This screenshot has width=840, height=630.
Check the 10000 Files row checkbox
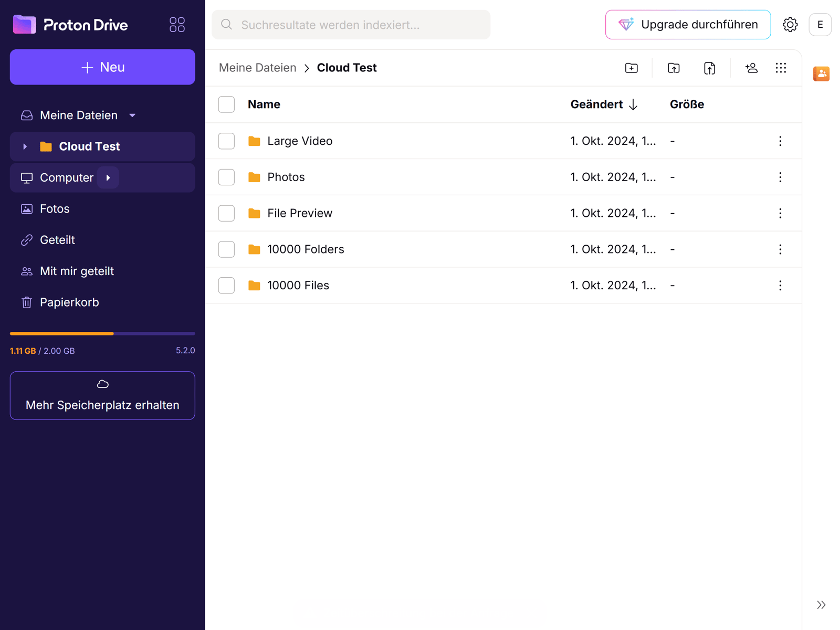coord(226,285)
